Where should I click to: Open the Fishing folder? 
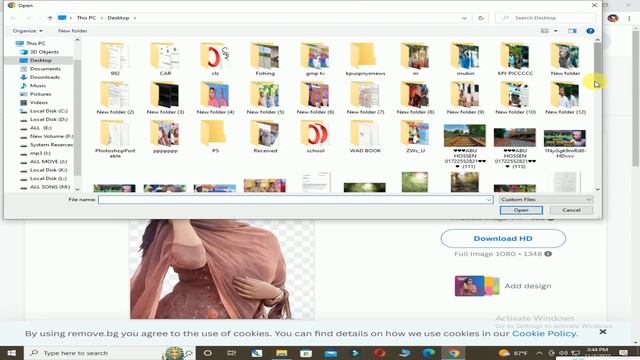[265, 59]
